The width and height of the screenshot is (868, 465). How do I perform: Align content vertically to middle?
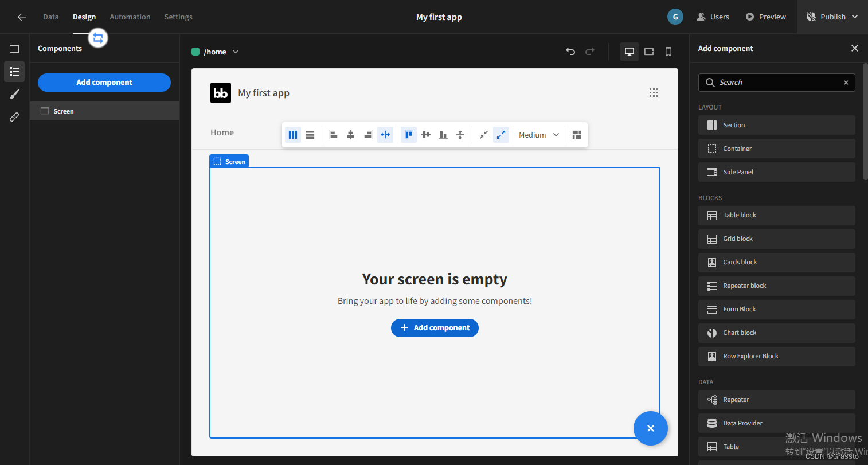[426, 135]
